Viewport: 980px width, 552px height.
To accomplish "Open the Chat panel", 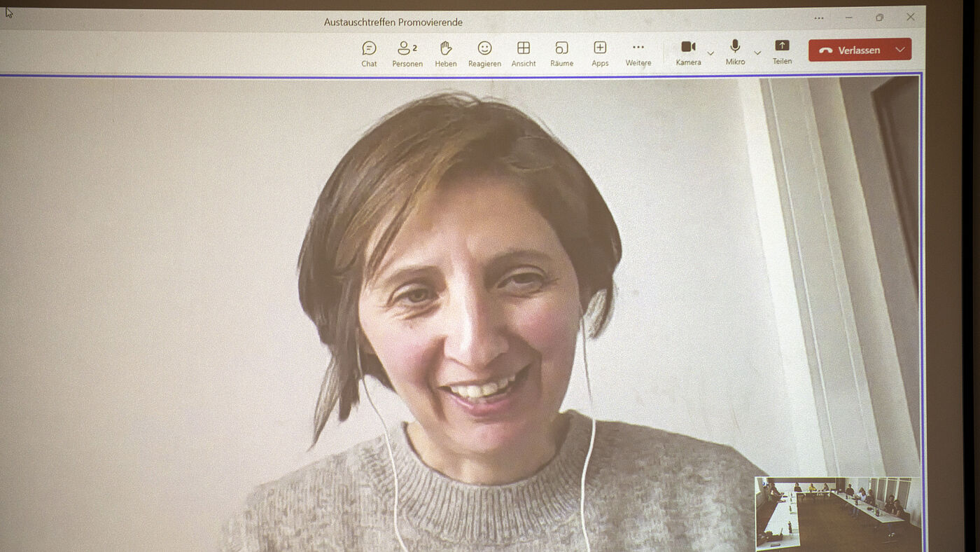I will (369, 53).
